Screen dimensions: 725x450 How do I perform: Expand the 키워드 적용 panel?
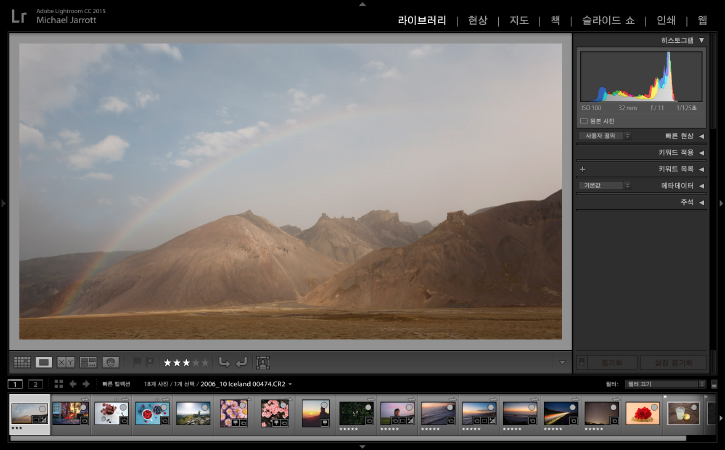point(701,153)
